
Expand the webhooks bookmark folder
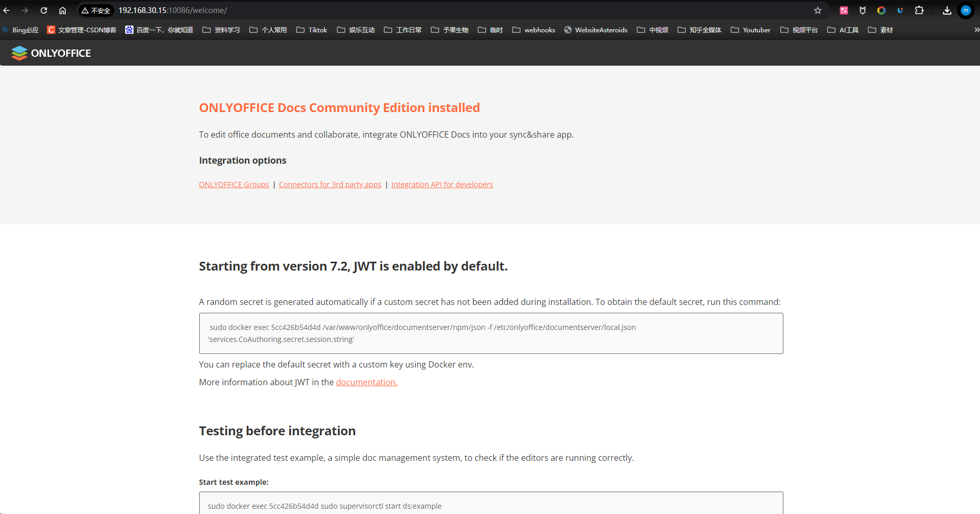click(x=534, y=30)
